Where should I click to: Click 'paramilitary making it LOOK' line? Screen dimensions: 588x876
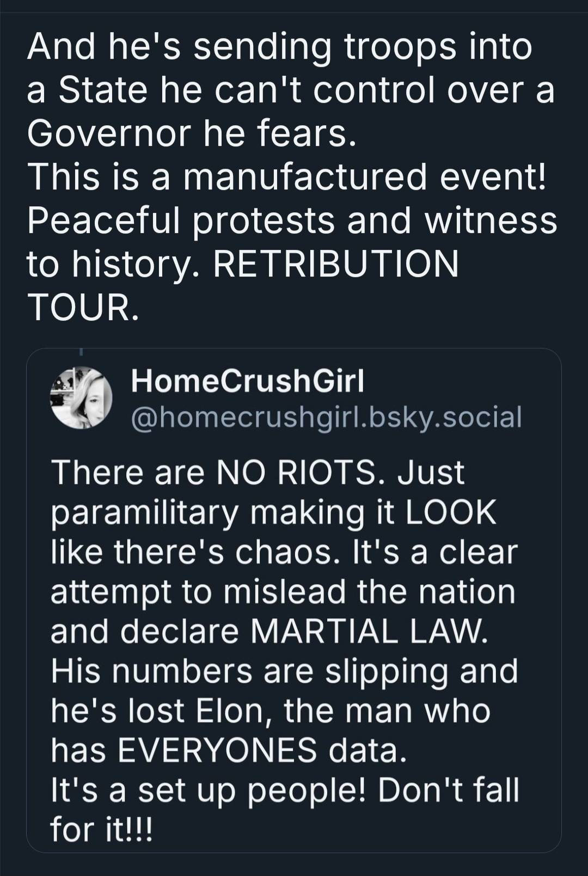[x=273, y=514]
